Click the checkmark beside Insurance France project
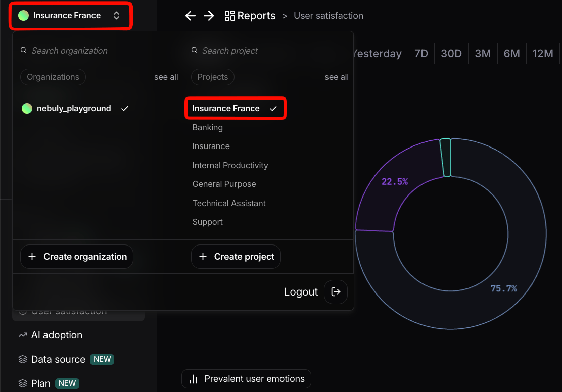The width and height of the screenshot is (562, 392). (273, 109)
